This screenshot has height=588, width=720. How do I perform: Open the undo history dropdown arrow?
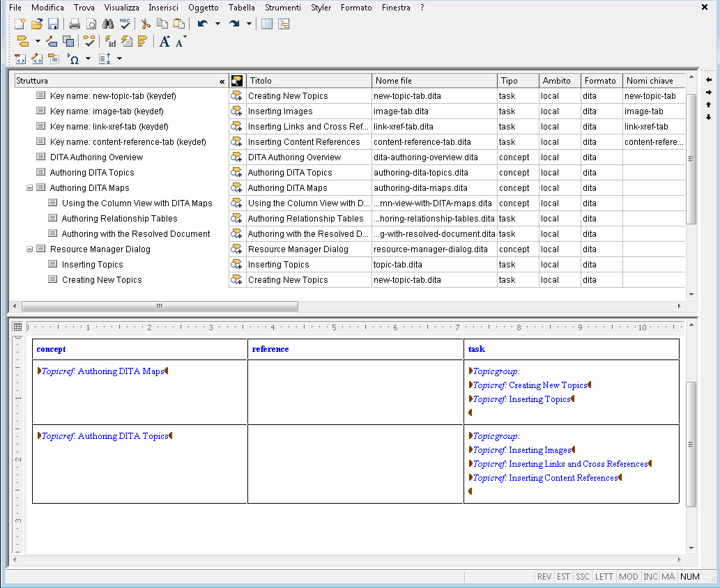point(217,24)
